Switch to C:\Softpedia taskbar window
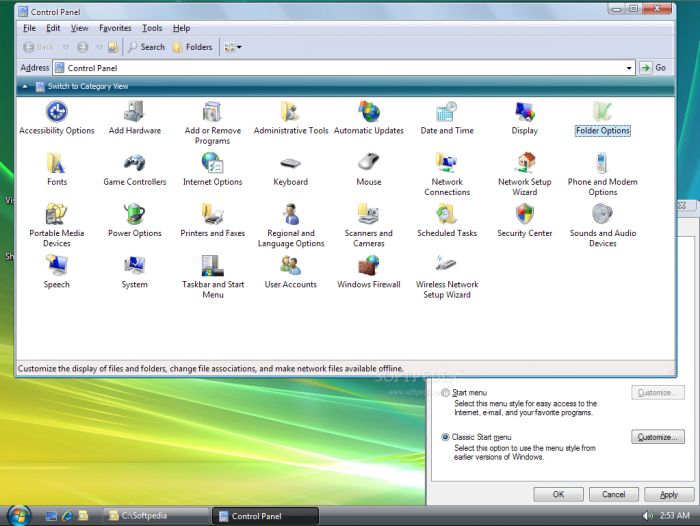The height and width of the screenshot is (526, 700). [x=156, y=516]
